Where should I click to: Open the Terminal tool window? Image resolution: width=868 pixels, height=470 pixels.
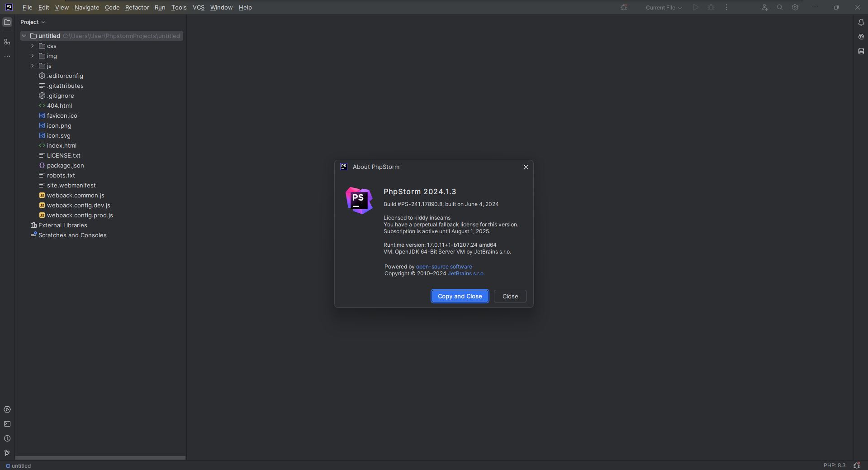click(7, 424)
